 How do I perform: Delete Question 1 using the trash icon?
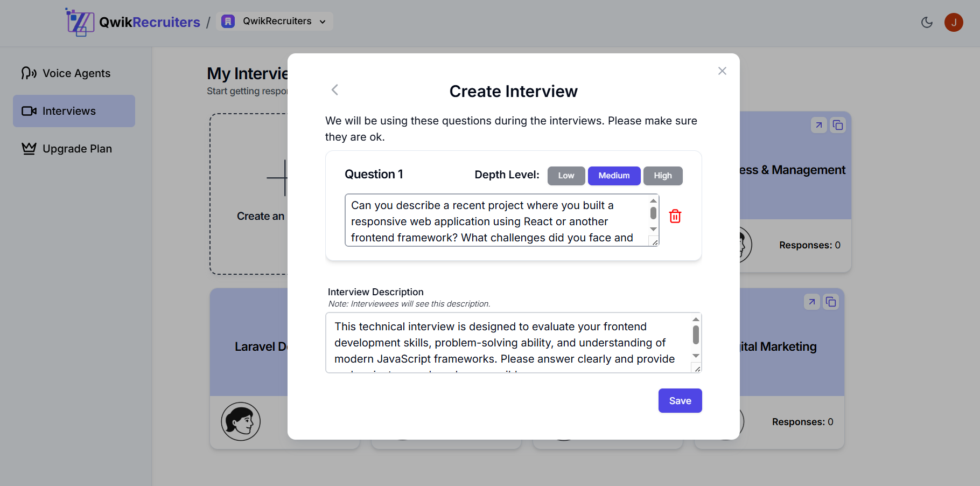pos(675,216)
